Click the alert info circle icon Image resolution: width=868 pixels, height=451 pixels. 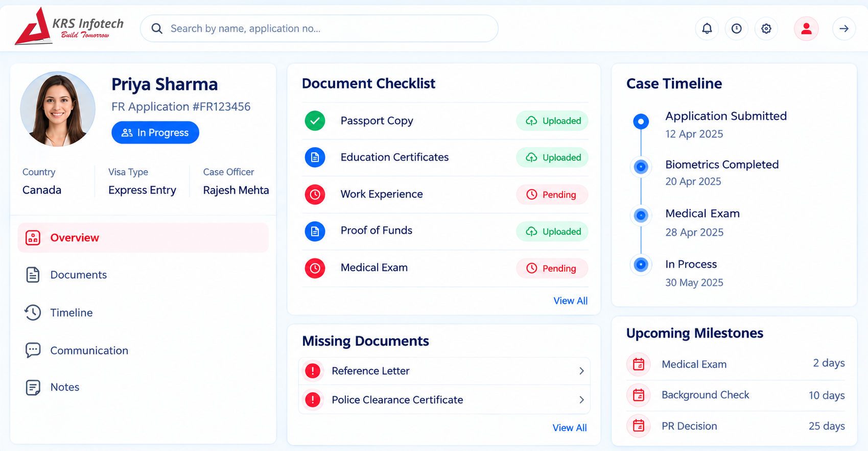[736, 29]
